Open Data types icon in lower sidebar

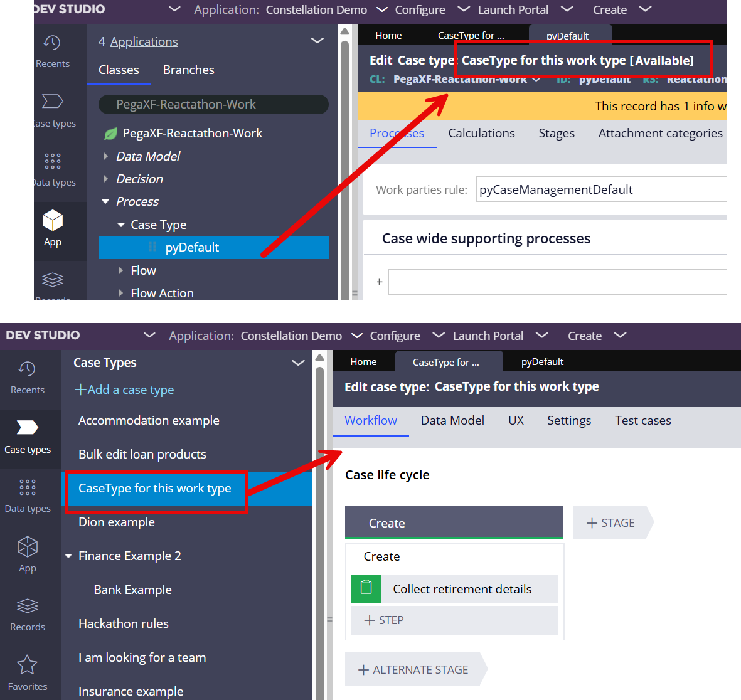pyautogui.click(x=27, y=488)
